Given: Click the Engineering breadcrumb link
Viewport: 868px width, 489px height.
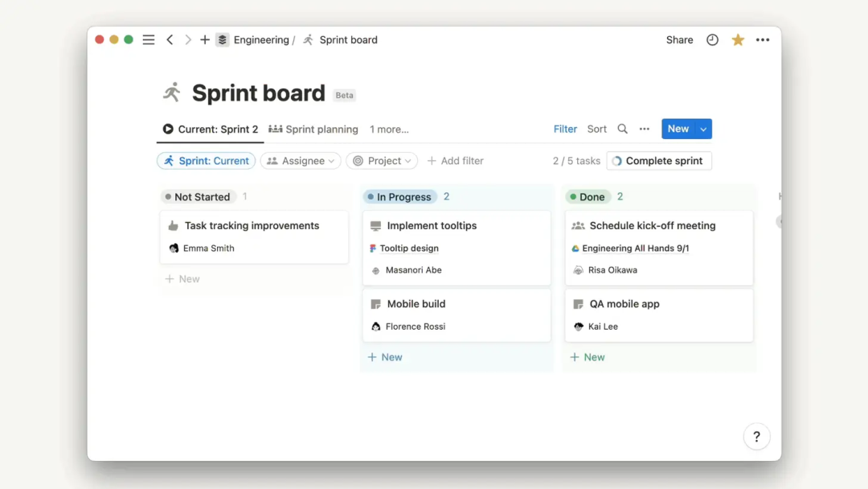Looking at the screenshot, I should coord(260,40).
